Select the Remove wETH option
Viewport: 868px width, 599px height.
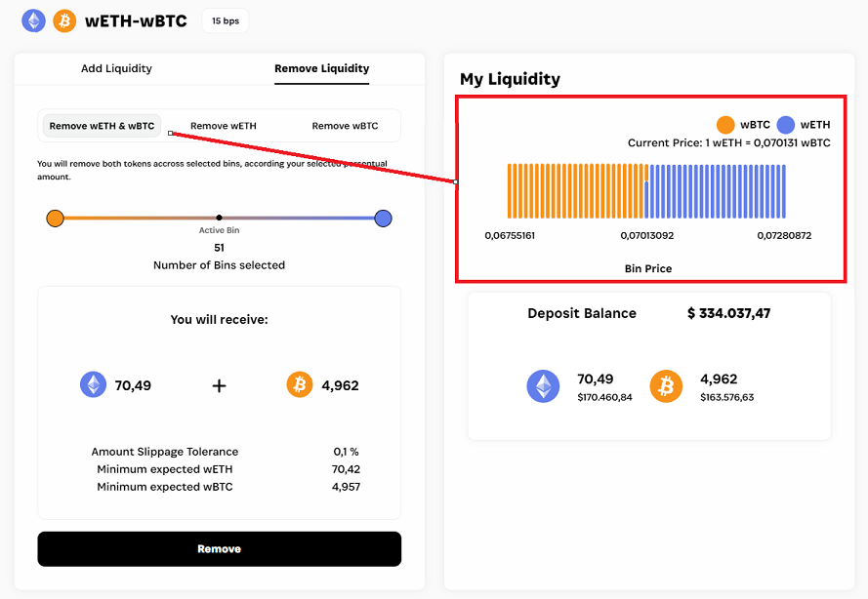tap(223, 126)
